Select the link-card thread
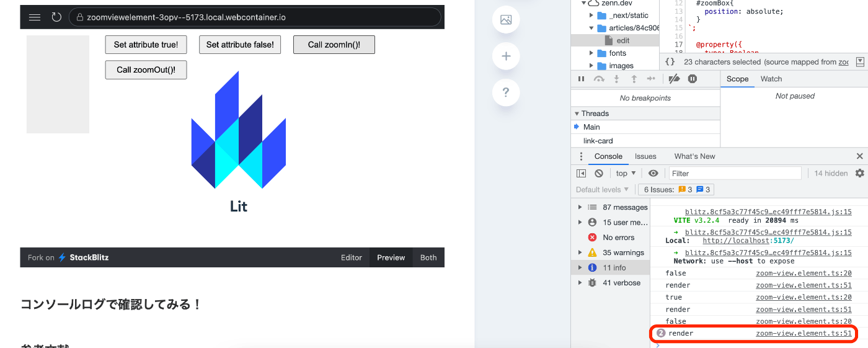The image size is (868, 348). point(645,141)
